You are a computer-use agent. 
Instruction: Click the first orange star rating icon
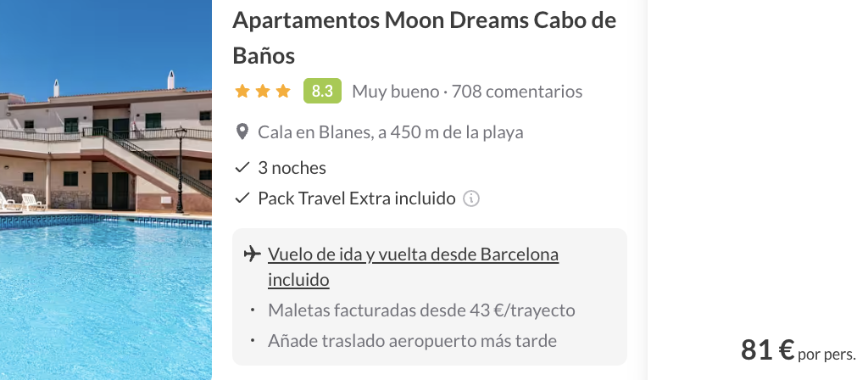pyautogui.click(x=242, y=91)
